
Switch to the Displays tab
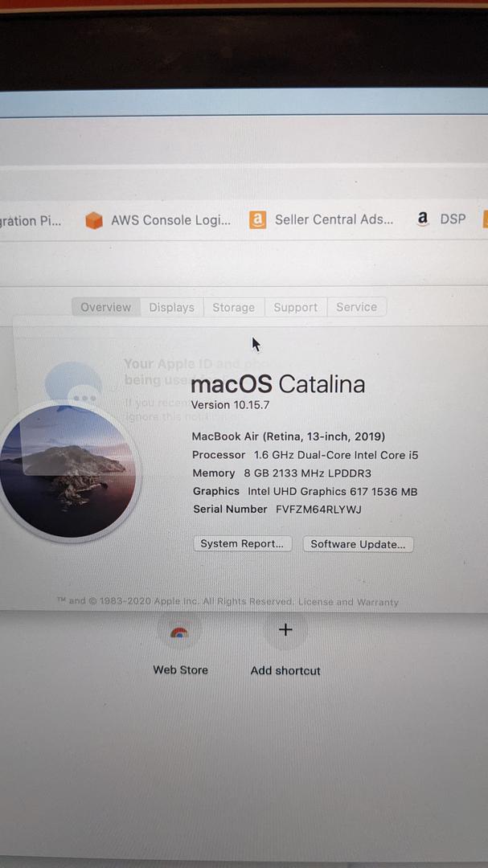172,307
